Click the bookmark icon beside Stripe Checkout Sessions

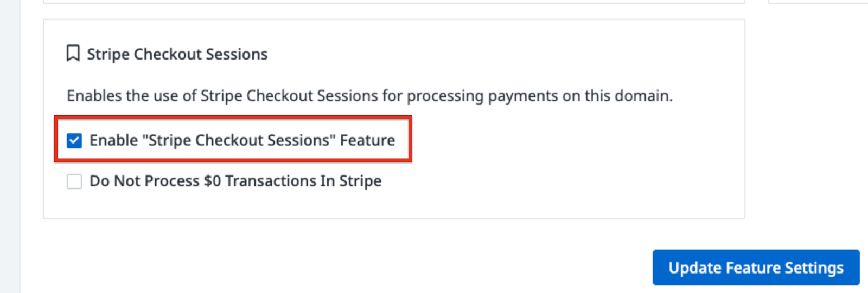(x=73, y=54)
